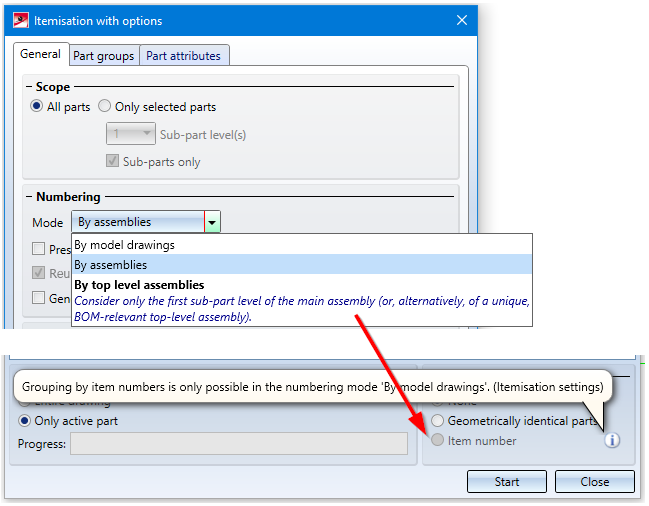
Task: Click the Progress bar field
Action: [x=239, y=444]
